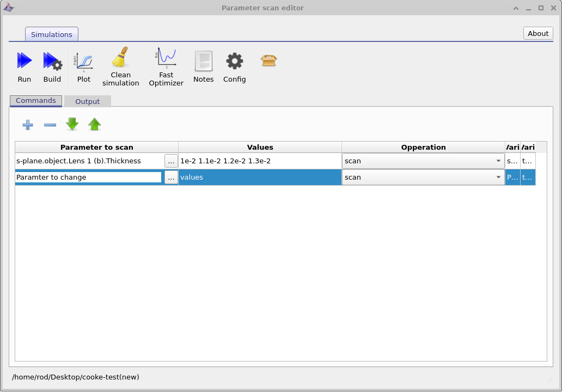Launch Clean simulation with the broom icon

[120, 60]
